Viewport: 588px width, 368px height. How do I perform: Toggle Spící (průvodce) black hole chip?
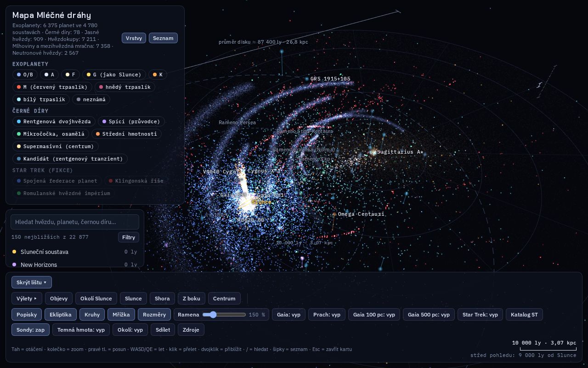point(131,121)
